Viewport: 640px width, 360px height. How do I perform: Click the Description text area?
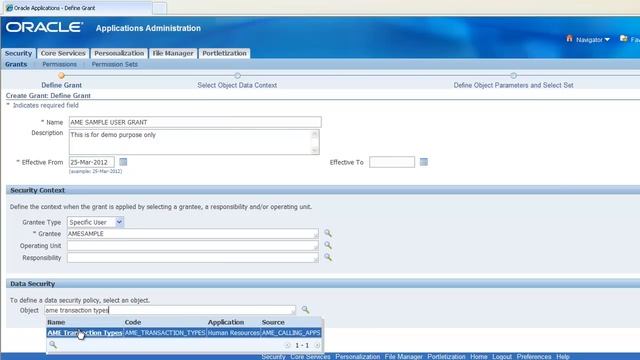(190, 142)
